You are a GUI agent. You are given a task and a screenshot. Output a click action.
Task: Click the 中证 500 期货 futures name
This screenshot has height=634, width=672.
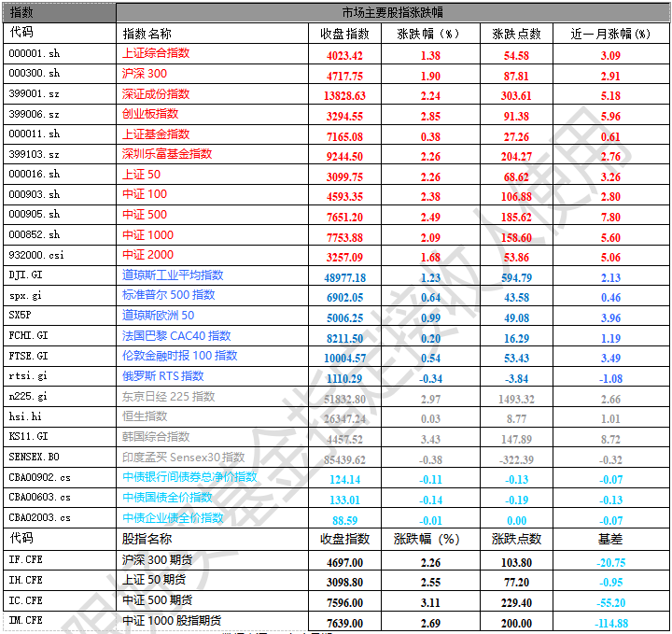pos(158,600)
